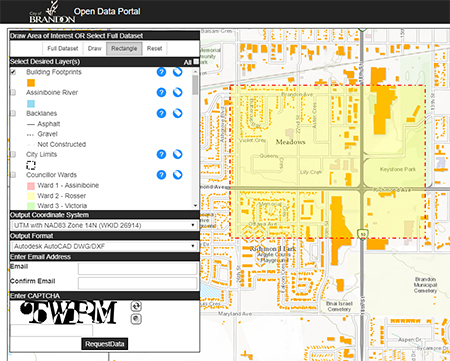This screenshot has width=450, height=361.
Task: Click the tag icon beside Councillor Wards
Action: (x=178, y=175)
